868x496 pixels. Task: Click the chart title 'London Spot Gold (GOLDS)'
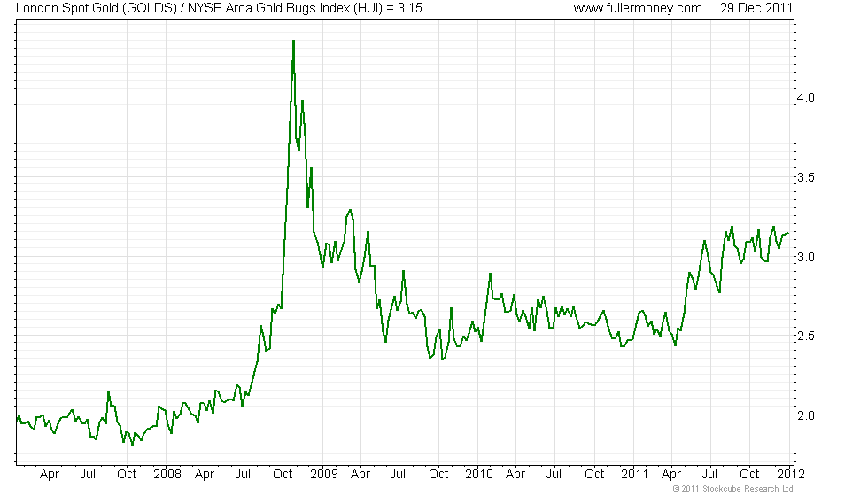pyautogui.click(x=97, y=8)
